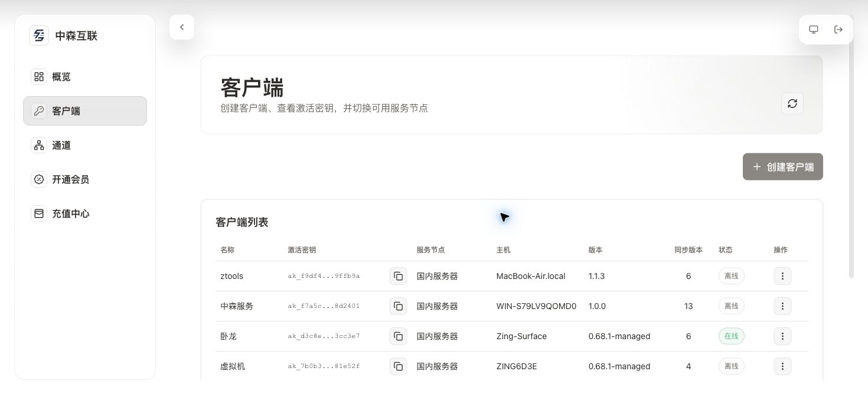Click key text ak_d3c8e...3cc3e7

[324, 336]
